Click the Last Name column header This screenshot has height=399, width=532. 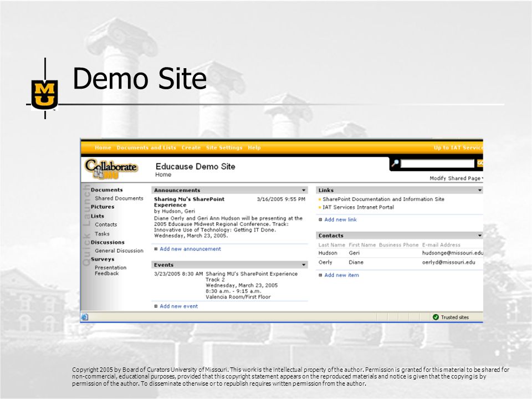331,245
